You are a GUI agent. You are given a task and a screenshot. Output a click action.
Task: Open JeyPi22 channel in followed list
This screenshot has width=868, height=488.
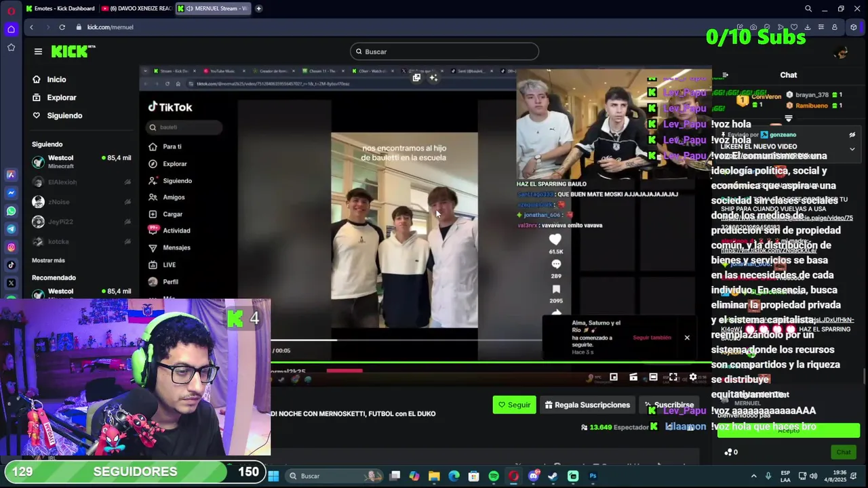click(x=81, y=222)
